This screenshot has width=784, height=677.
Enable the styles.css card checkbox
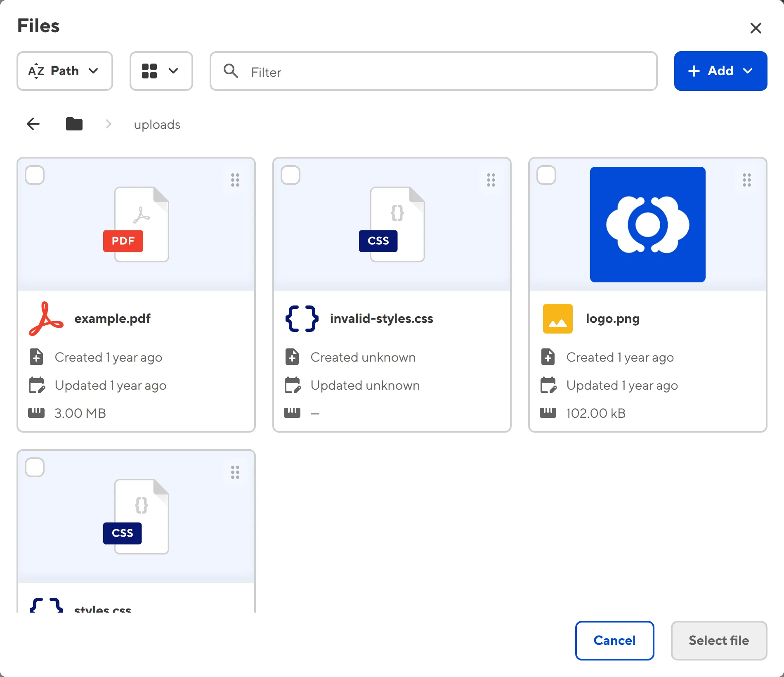coord(35,468)
